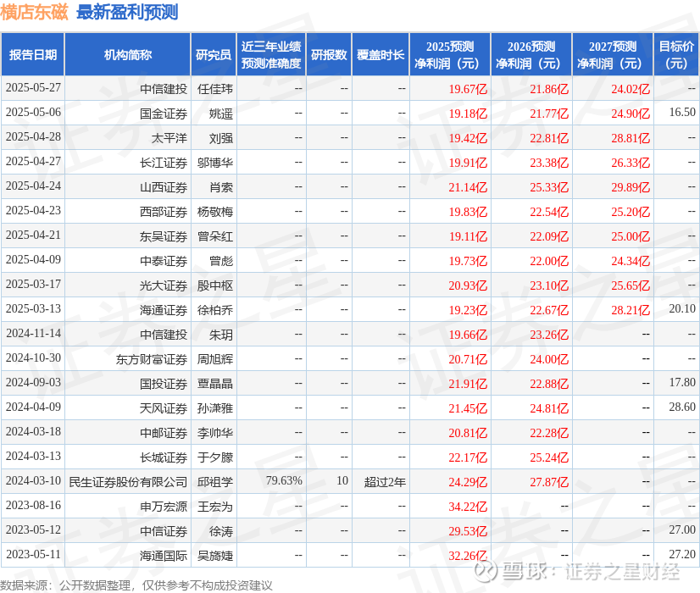Click the 24.00亿 forecast value

549,358
